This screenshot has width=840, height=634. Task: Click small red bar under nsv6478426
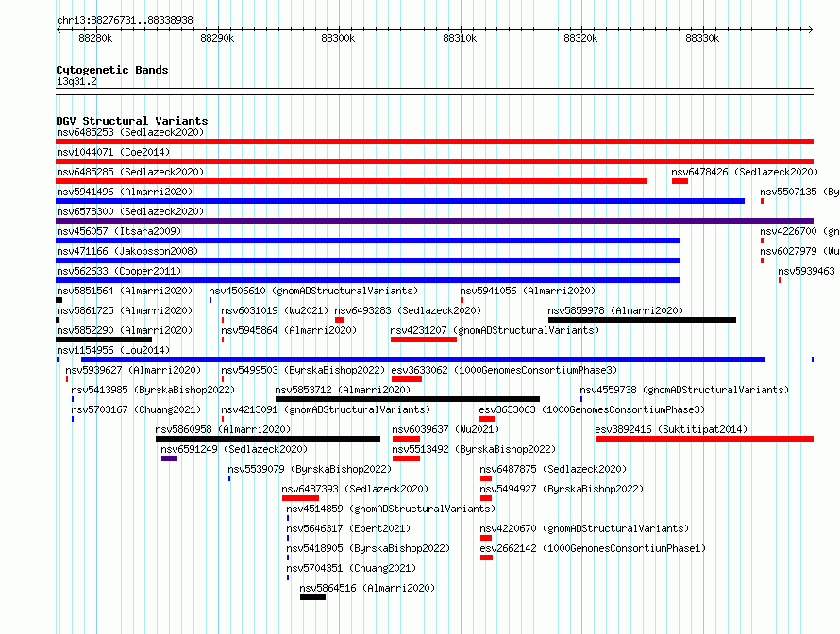point(680,181)
